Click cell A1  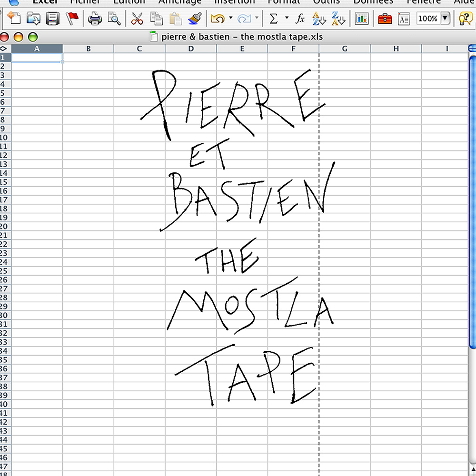click(x=37, y=58)
